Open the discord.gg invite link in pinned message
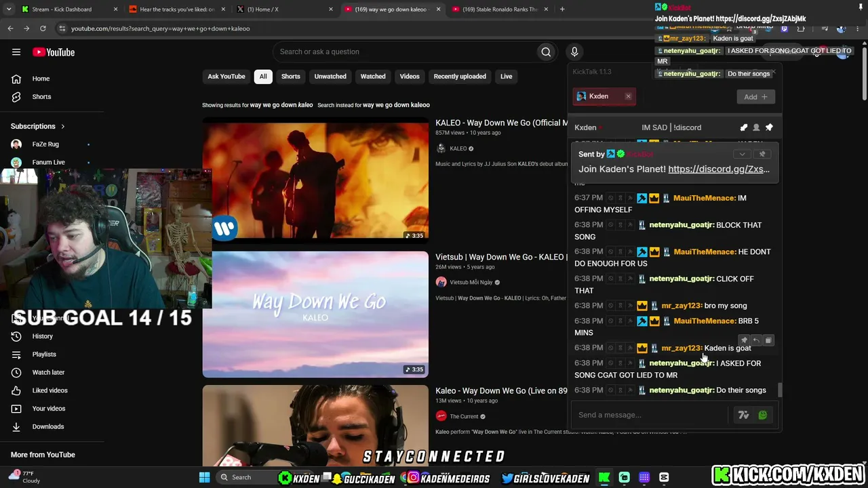868x488 pixels. pyautogui.click(x=719, y=169)
